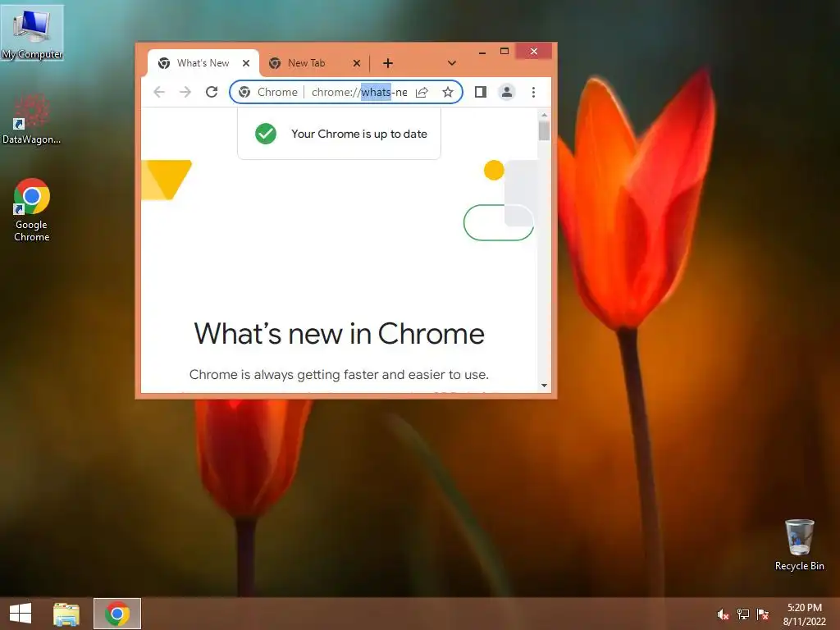Close the New Tab tab
Screen dimensions: 840x630
point(356,63)
